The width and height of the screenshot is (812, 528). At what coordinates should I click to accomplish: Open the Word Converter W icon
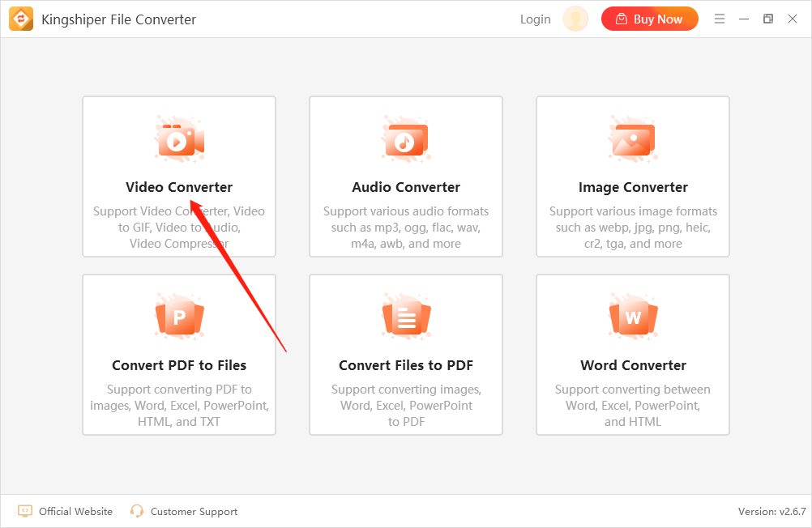pos(633,317)
